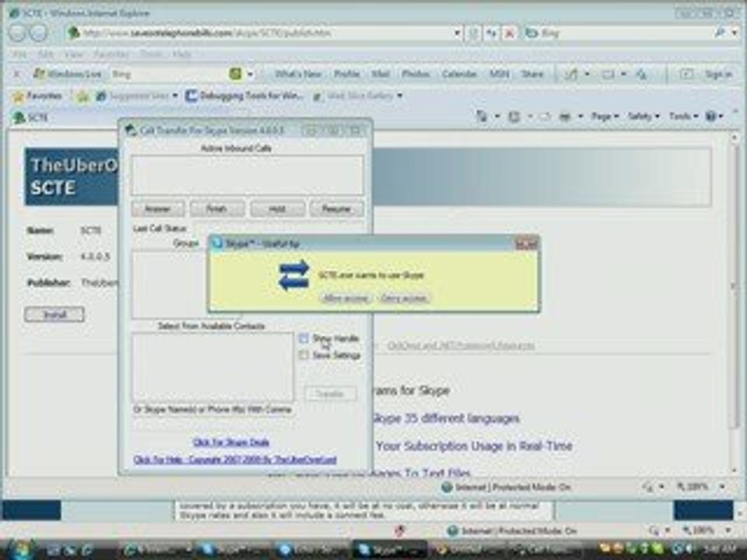Click the green search icon in Windows Live toolbar
Viewport: 747px width, 560px height.
click(235, 73)
